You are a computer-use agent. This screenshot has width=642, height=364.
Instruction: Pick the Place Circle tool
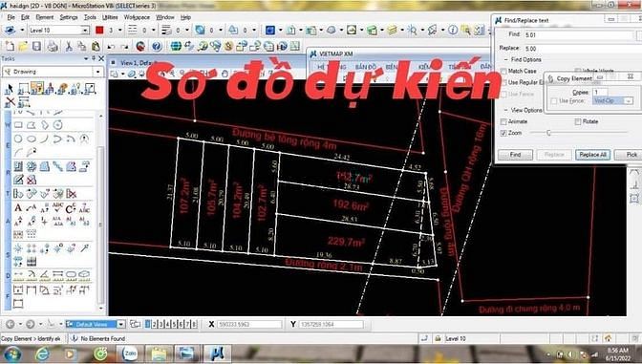(x=18, y=139)
